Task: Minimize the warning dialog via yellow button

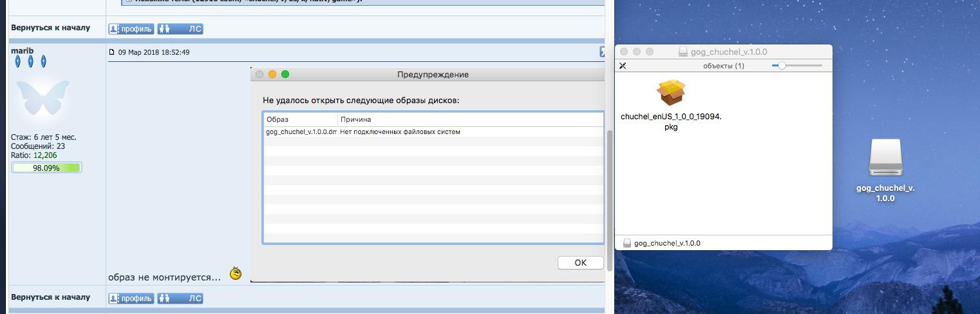Action: coord(272,74)
